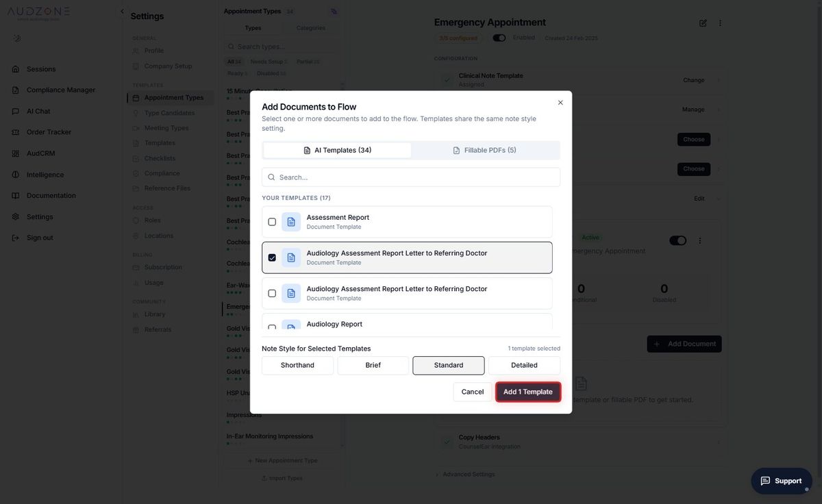Check the unchecked Audiology Assessment Report Letter checkbox
822x504 pixels.
click(272, 293)
